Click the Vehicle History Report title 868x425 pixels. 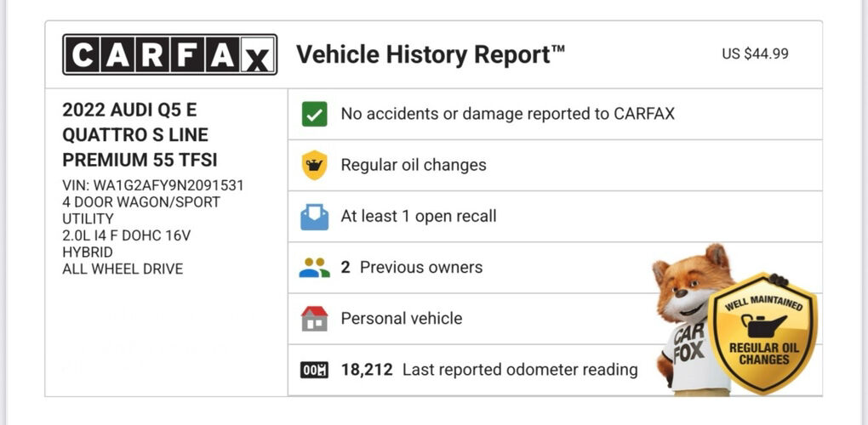431,55
